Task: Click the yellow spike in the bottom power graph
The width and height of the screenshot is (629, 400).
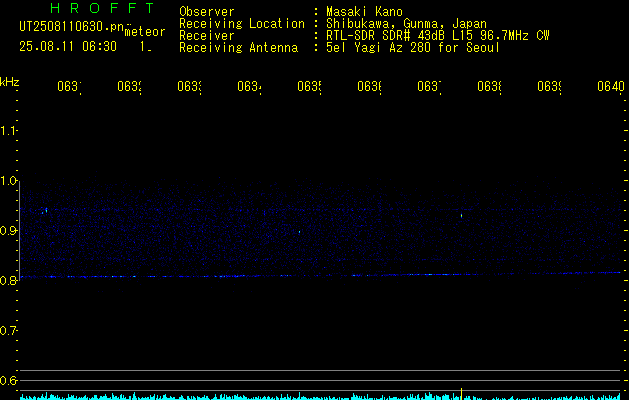Action: click(461, 394)
